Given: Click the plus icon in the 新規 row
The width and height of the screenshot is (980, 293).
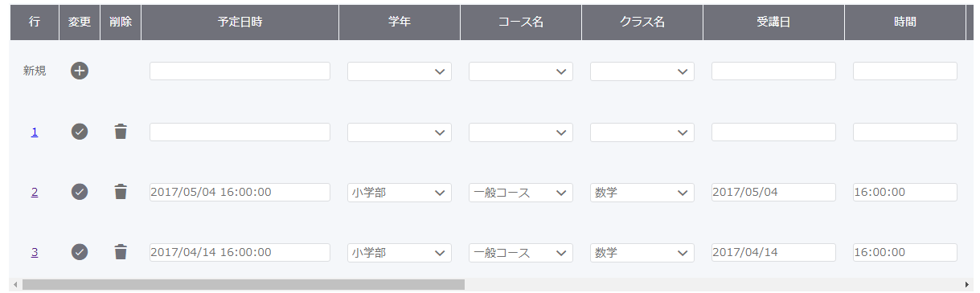Looking at the screenshot, I should 80,71.
